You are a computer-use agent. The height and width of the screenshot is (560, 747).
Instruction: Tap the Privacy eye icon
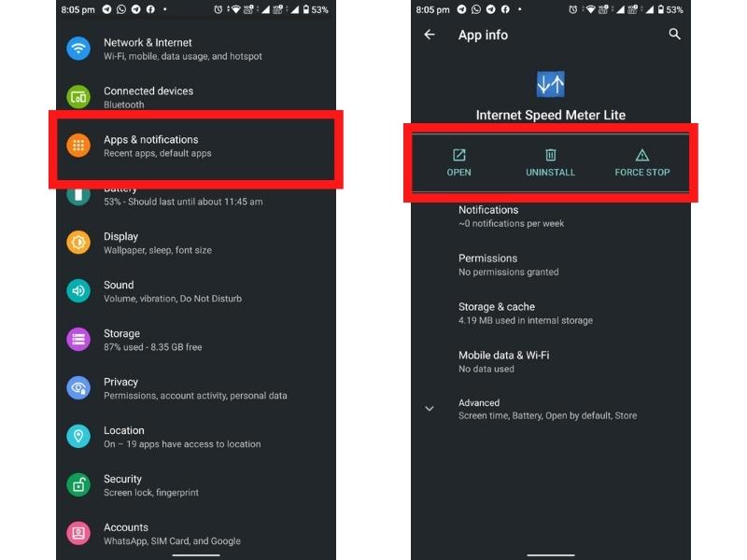78,388
